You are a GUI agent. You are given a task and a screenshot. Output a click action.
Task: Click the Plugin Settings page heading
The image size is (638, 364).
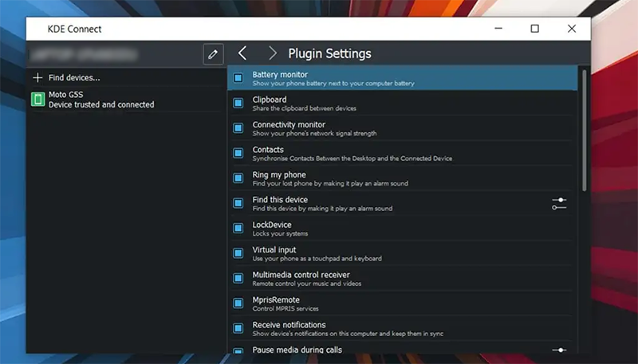pos(329,53)
